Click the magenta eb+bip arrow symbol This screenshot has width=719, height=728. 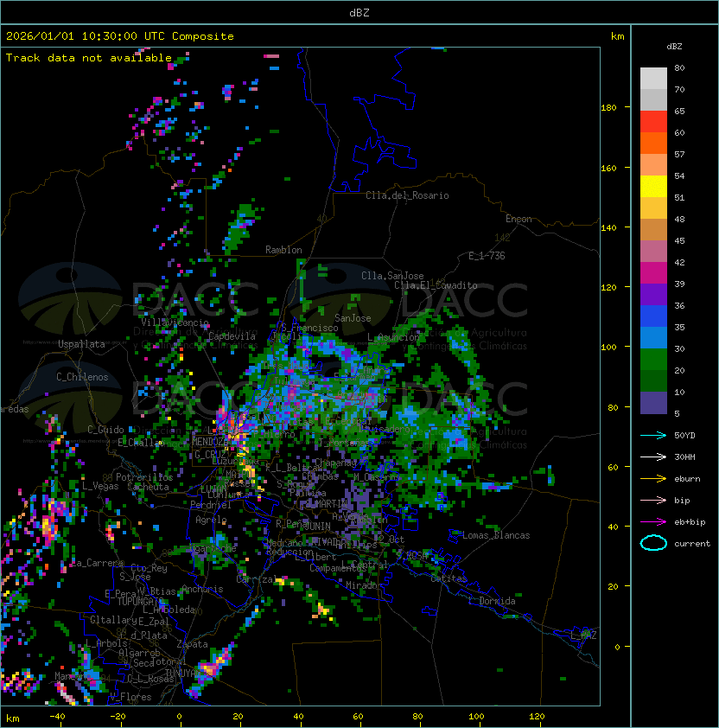653,522
